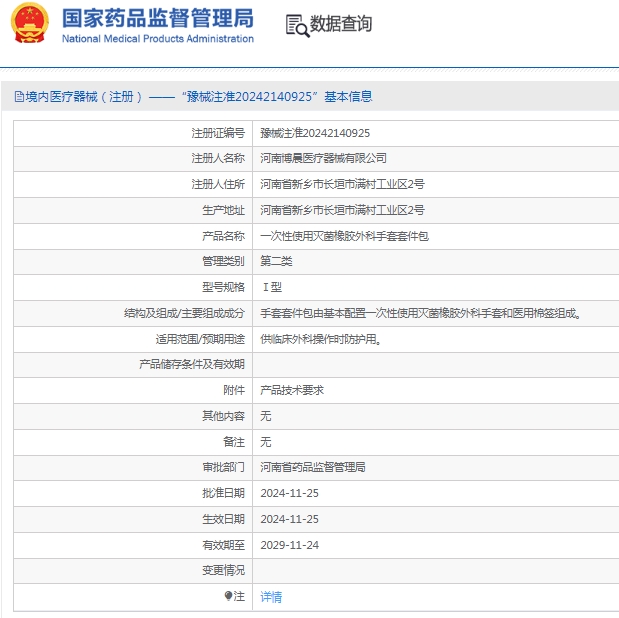
Task: Click the 其他内容 label
Action: pos(223,416)
